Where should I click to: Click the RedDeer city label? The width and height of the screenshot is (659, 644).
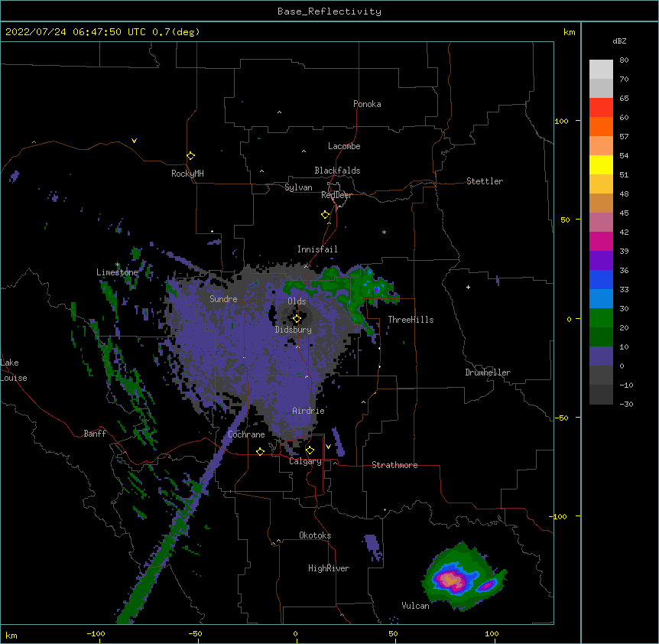(336, 195)
